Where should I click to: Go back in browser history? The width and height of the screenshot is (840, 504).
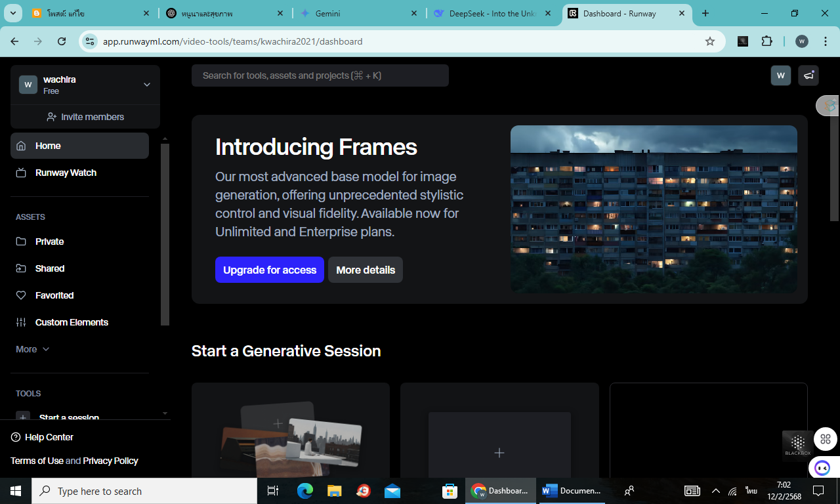click(x=14, y=41)
